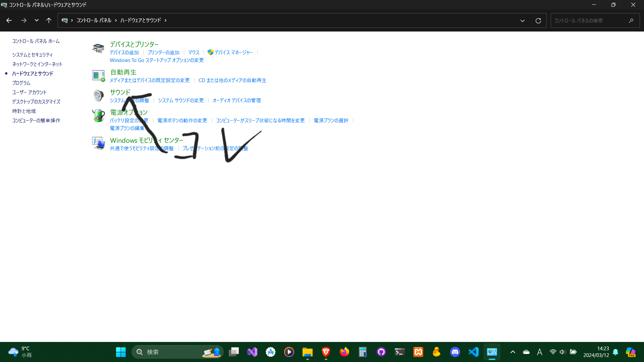Expand the address bar history dropdown
The height and width of the screenshot is (362, 644).
point(522,21)
